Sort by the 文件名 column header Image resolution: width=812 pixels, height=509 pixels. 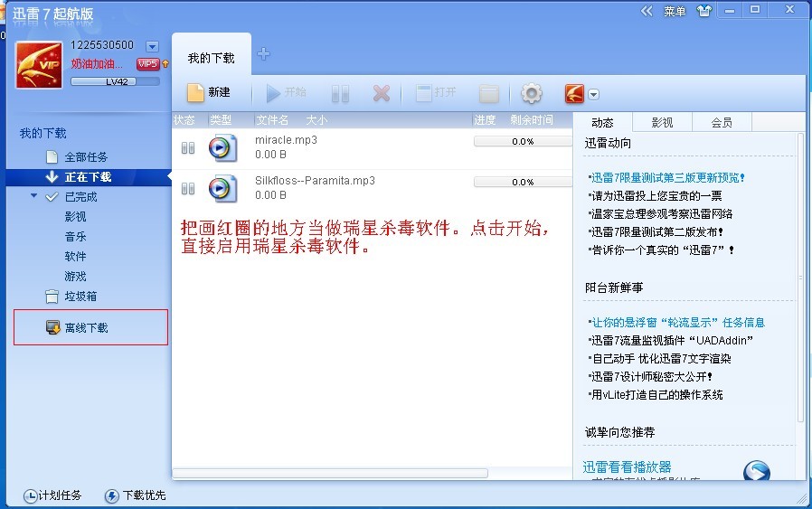click(272, 120)
